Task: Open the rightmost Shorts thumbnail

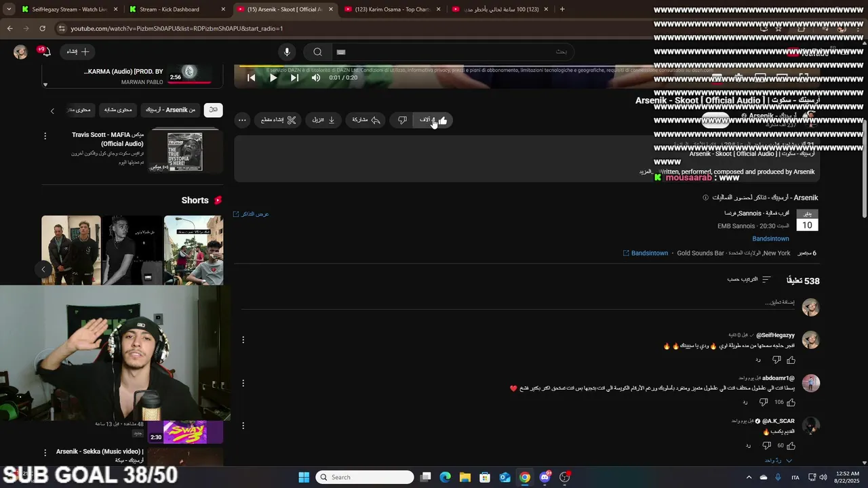Action: [193, 250]
